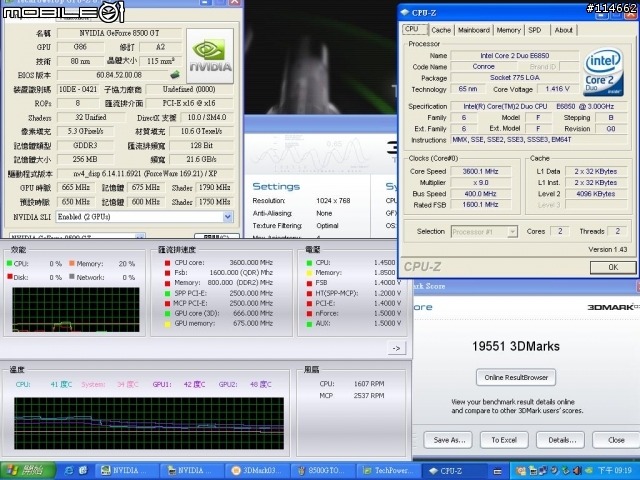Switch to second NVIDIA taskbar window
The height and width of the screenshot is (480, 640).
coord(191,471)
